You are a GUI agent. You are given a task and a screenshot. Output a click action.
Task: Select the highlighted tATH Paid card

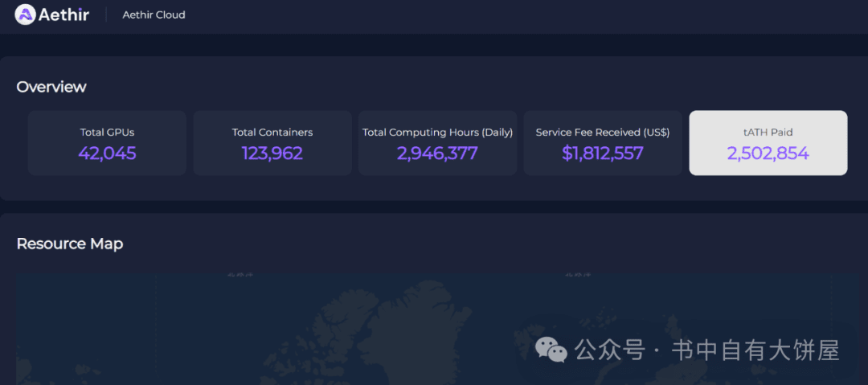(768, 143)
